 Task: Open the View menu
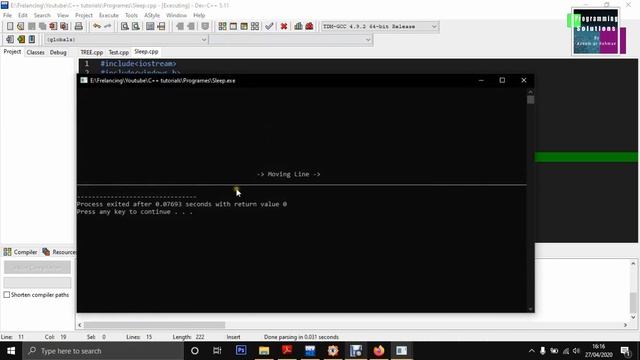tap(63, 15)
